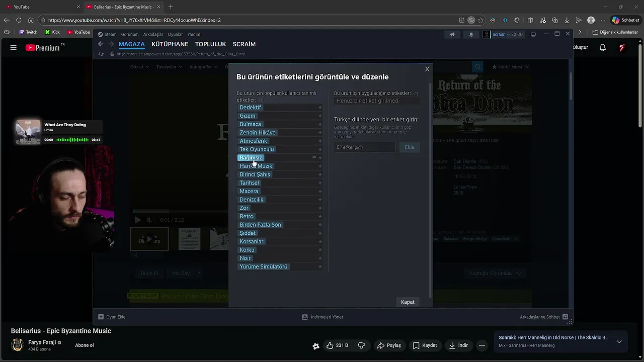Select the Şiddet tag label
Viewport: 644px width, 362px height.
click(x=248, y=233)
